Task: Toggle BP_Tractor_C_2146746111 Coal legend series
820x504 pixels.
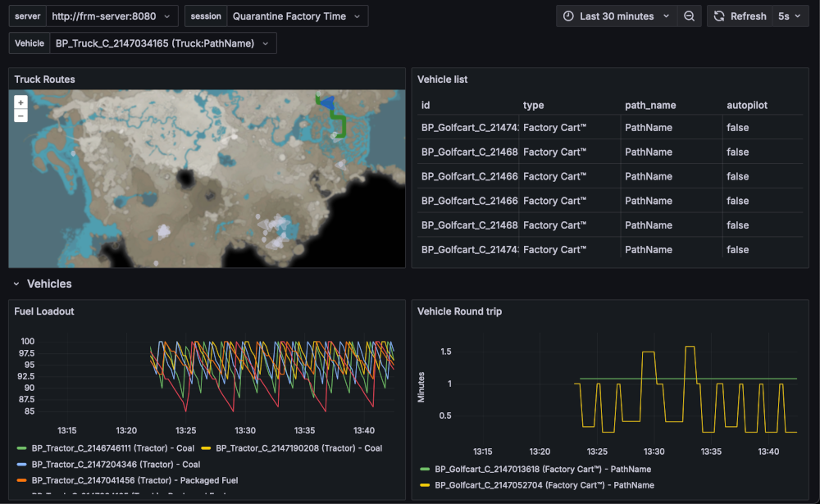Action: pos(112,448)
